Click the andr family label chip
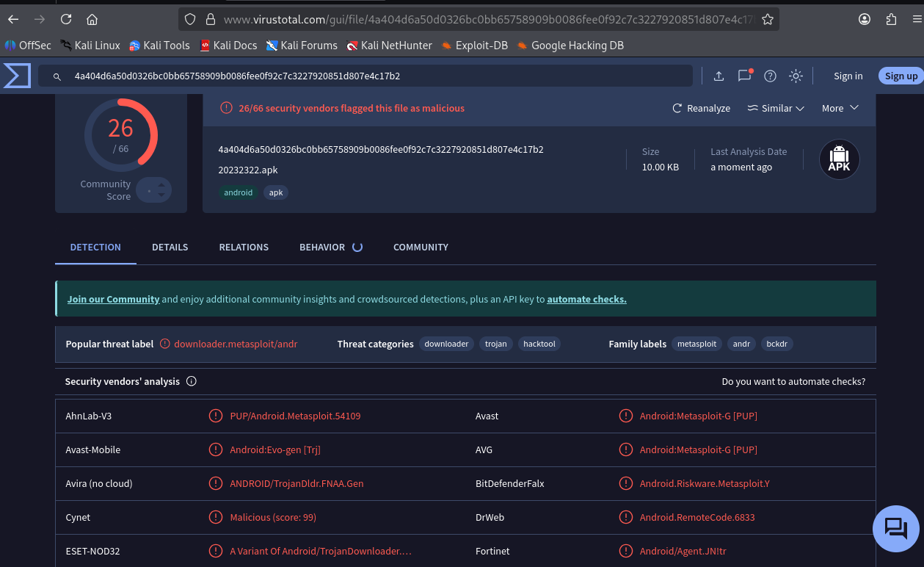The image size is (924, 567). click(x=741, y=344)
